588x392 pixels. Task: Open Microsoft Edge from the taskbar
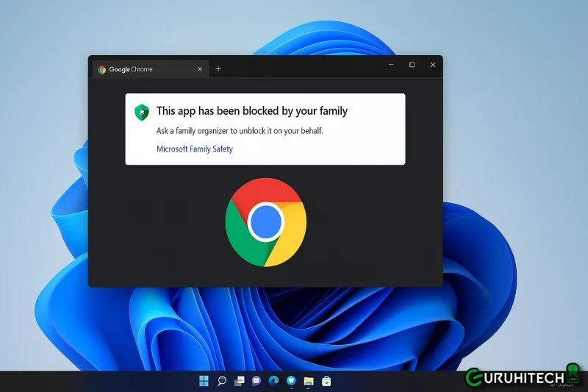(273, 381)
